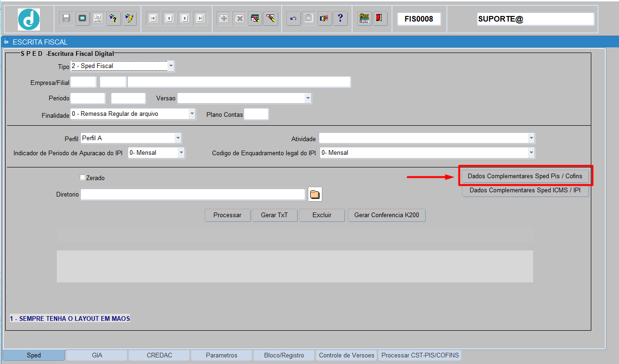
Task: Click the Enter Query flashlight icon
Action: [113, 19]
